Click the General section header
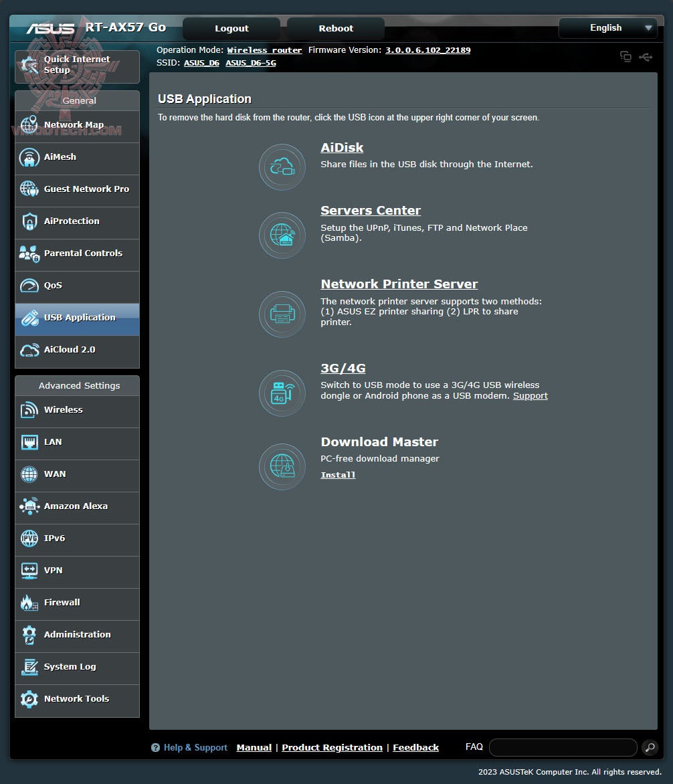This screenshot has height=784, width=673. click(x=77, y=100)
